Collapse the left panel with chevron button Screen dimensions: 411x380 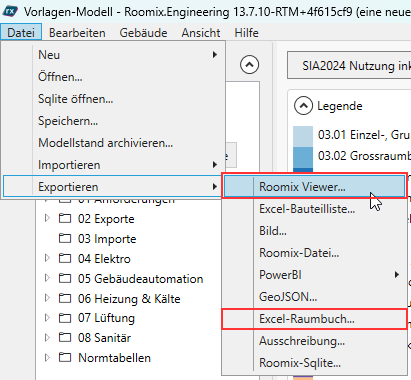(249, 64)
